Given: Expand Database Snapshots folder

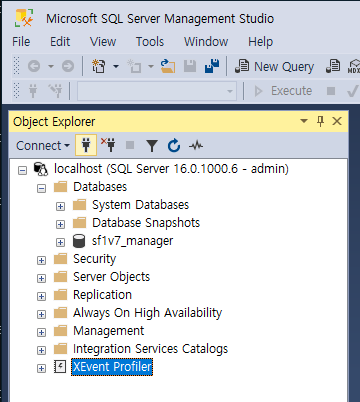Looking at the screenshot, I should [x=60, y=224].
